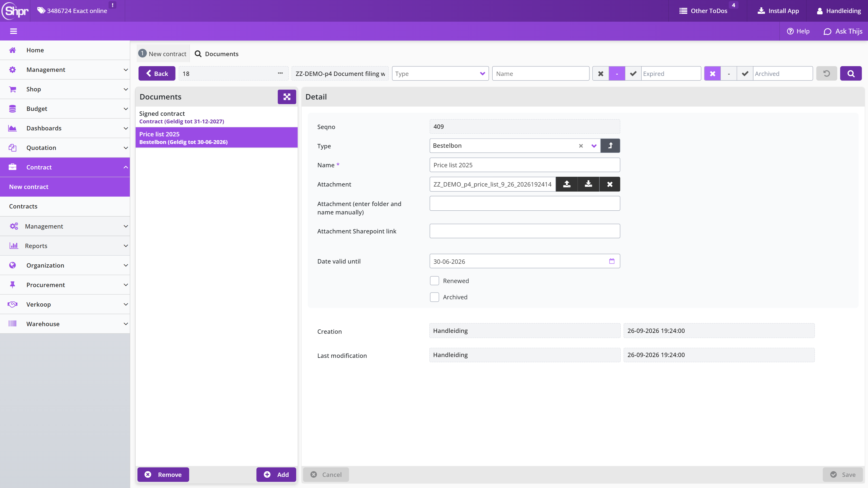
Task: Click the Back button
Action: pyautogui.click(x=157, y=73)
